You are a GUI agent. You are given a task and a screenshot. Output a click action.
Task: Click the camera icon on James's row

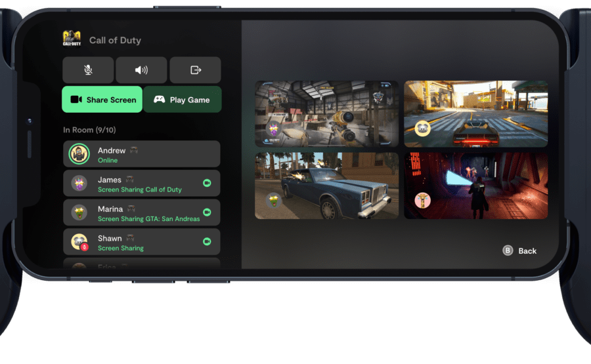207,183
